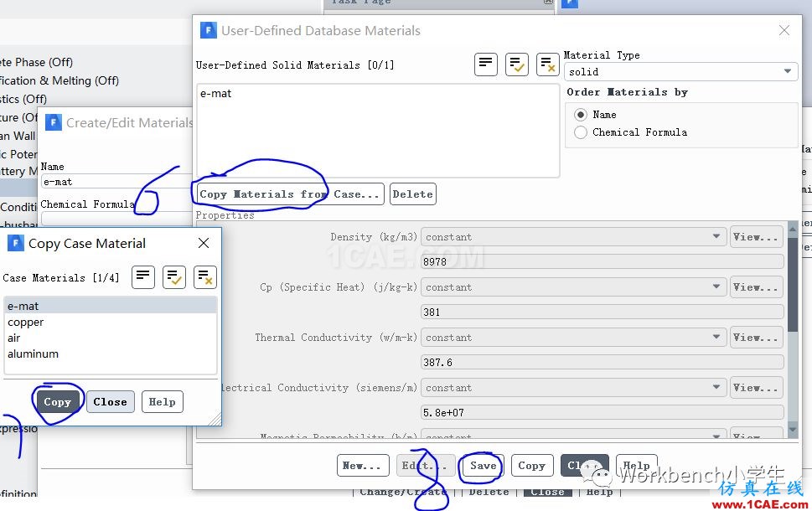Close the Copy Case Material dialog
This screenshot has height=511, width=812.
pyautogui.click(x=204, y=243)
